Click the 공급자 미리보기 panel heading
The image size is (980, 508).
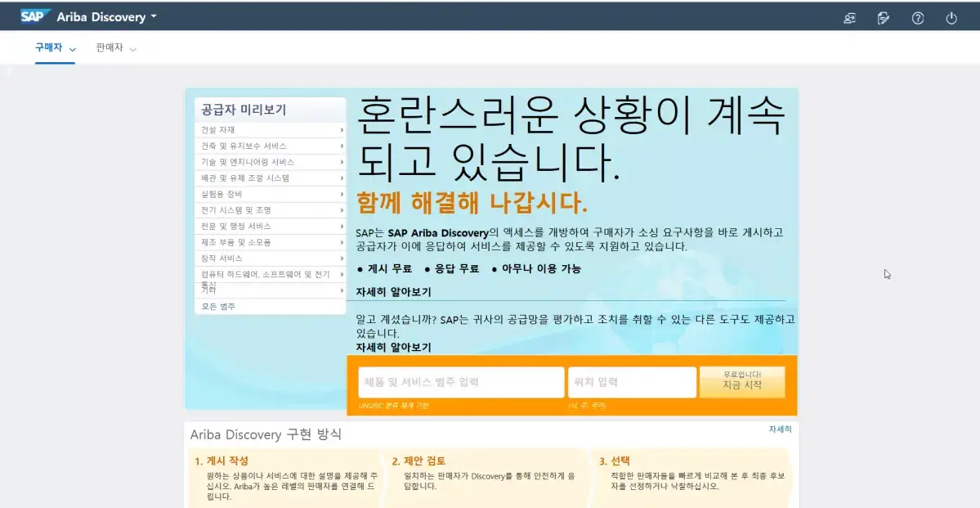click(243, 110)
